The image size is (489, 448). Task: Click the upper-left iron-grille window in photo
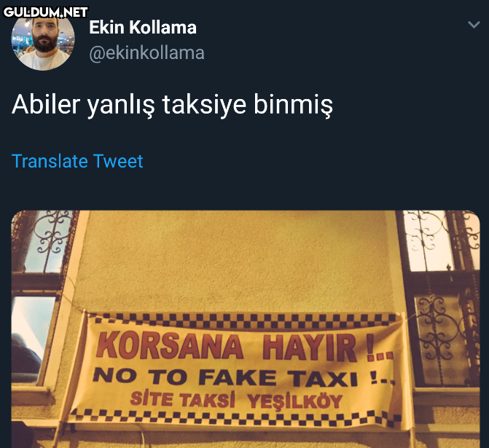47,242
